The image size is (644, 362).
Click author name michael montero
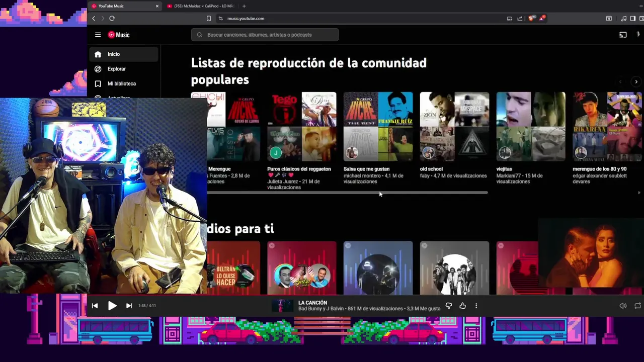(x=363, y=176)
